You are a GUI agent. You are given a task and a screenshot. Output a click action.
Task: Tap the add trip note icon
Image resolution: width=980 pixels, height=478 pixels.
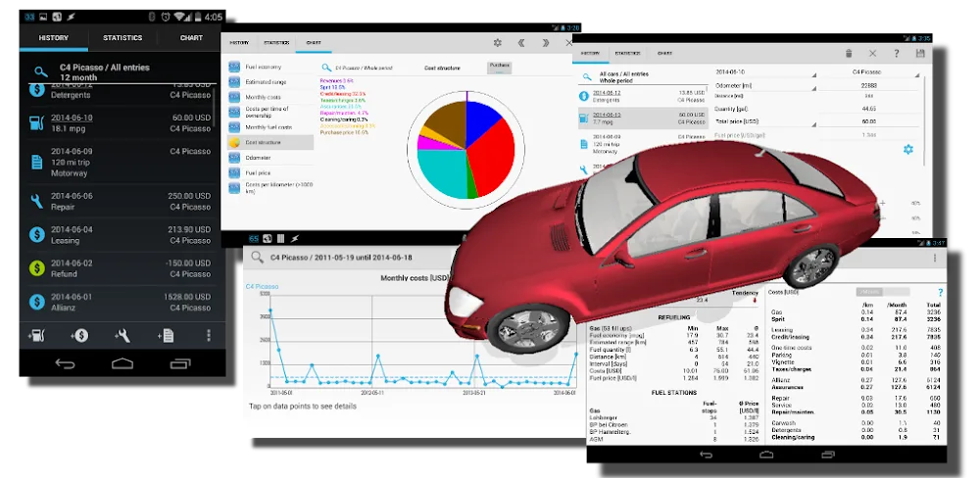point(166,336)
